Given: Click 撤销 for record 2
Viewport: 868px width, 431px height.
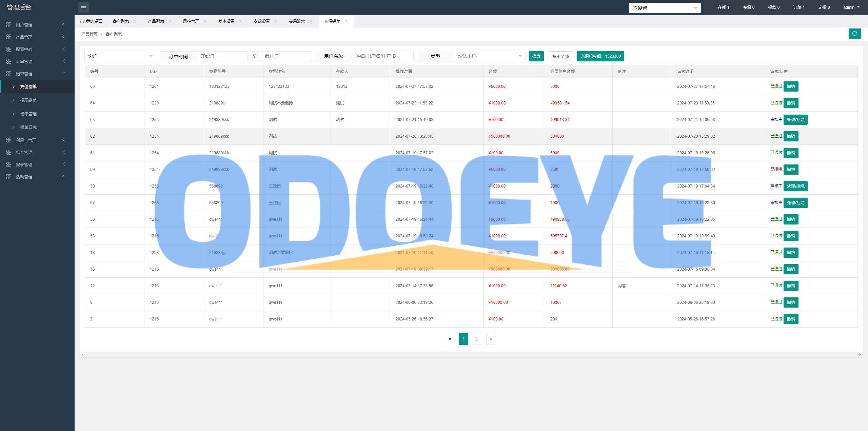Looking at the screenshot, I should [x=791, y=319].
